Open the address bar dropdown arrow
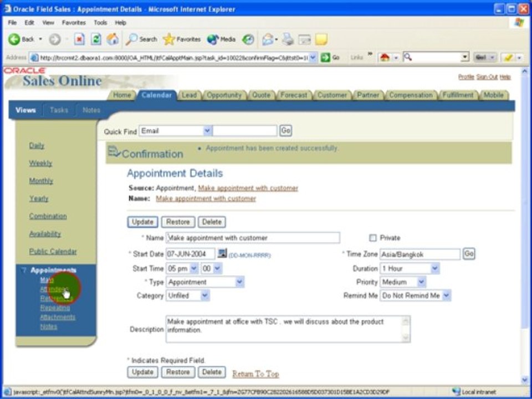 click(313, 57)
